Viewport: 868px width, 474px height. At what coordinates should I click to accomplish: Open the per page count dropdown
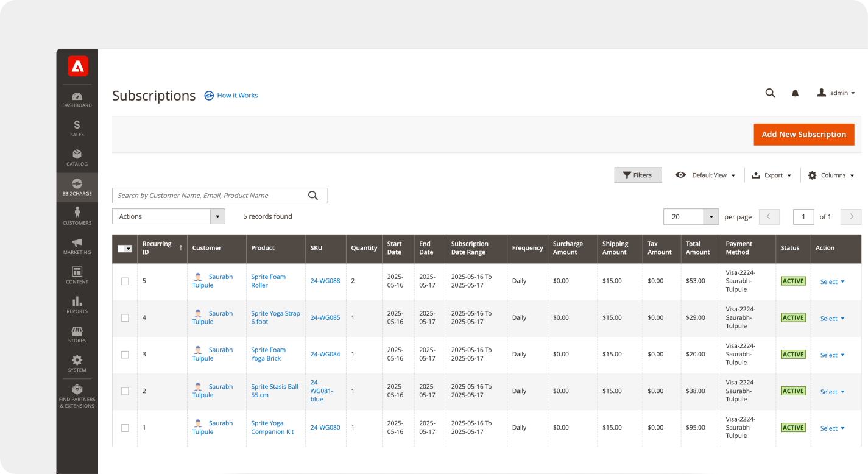point(691,216)
